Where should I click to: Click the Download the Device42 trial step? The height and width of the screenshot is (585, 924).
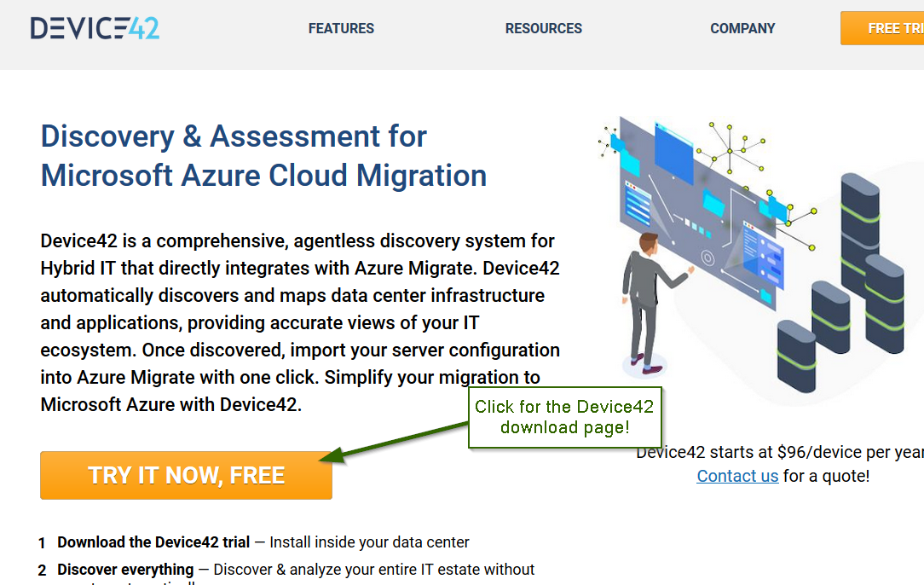point(153,542)
